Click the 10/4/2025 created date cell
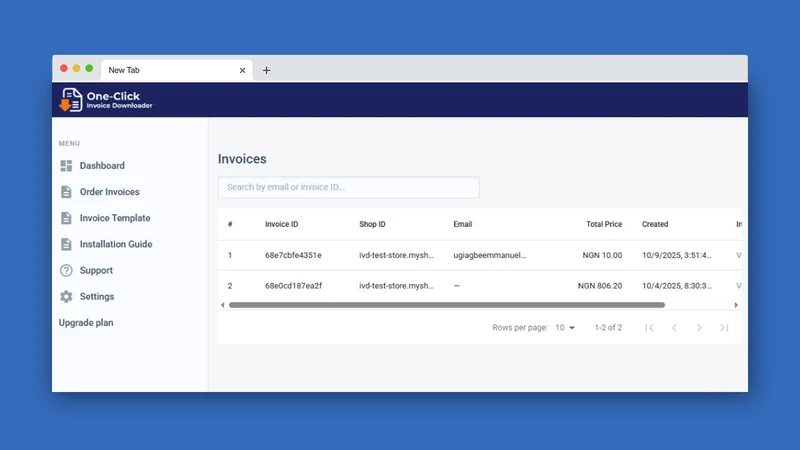 click(x=677, y=286)
